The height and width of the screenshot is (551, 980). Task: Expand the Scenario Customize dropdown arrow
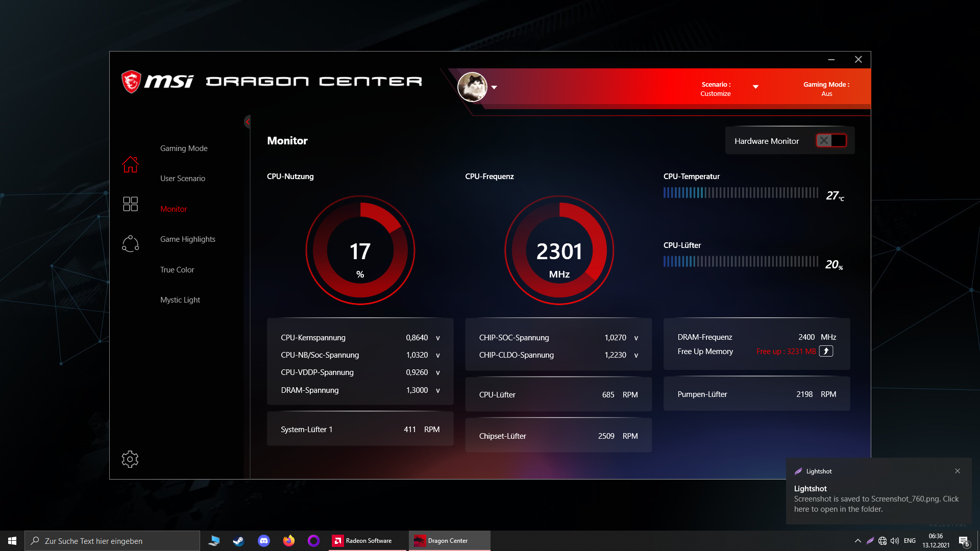click(x=755, y=87)
